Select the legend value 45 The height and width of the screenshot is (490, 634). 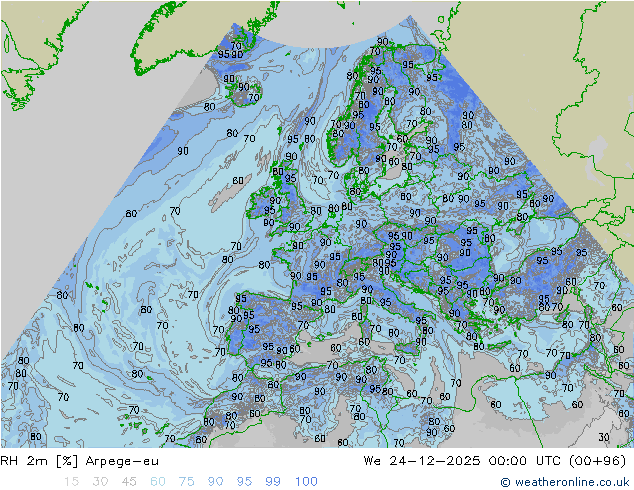[129, 482]
